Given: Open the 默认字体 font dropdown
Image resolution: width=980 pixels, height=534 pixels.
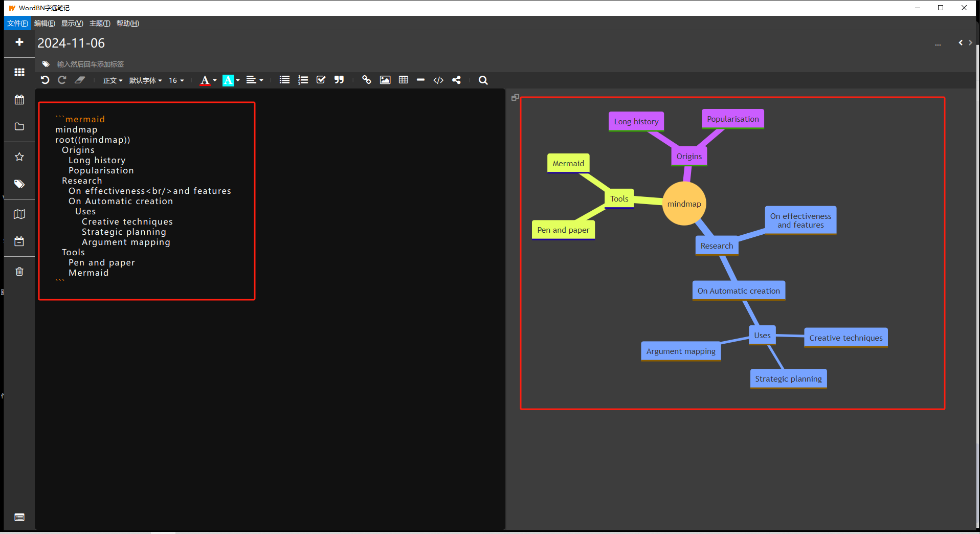Looking at the screenshot, I should tap(146, 80).
